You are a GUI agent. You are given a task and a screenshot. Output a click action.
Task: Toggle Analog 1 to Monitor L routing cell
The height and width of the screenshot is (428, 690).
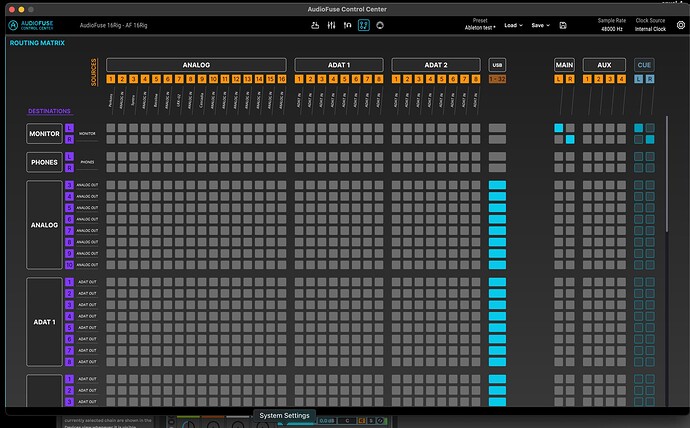(110, 128)
